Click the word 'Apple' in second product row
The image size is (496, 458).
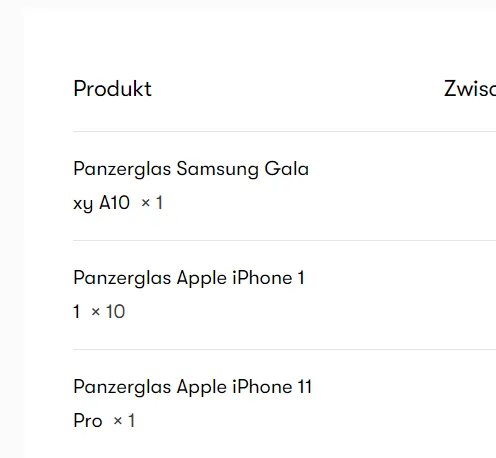point(202,278)
